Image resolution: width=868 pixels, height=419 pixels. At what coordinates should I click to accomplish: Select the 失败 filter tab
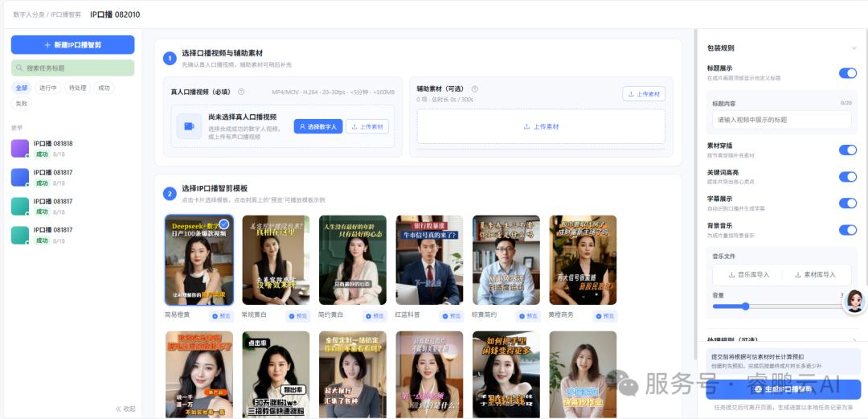22,103
